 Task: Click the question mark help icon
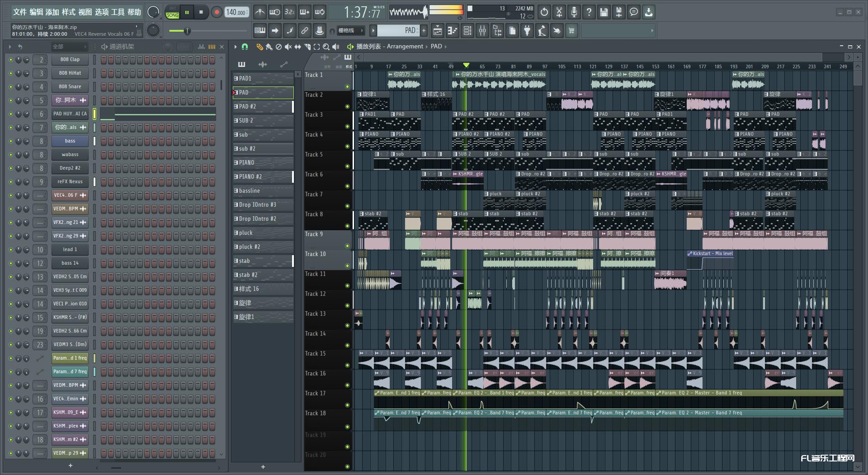(589, 12)
